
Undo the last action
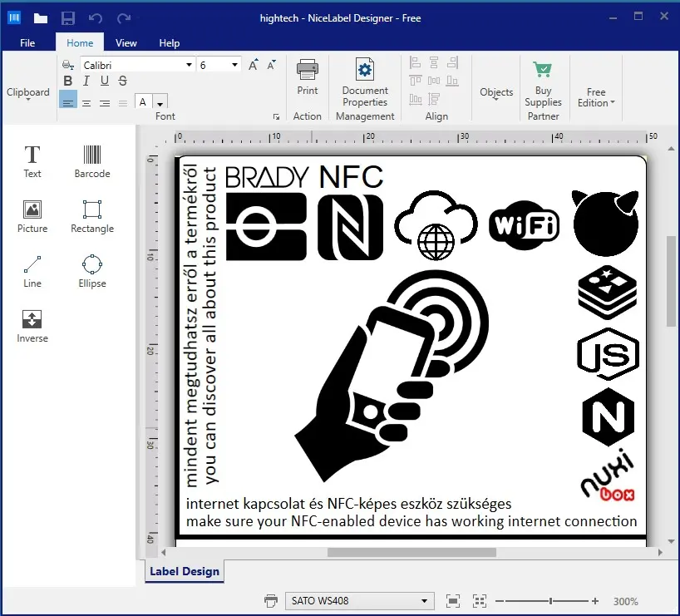click(x=96, y=17)
